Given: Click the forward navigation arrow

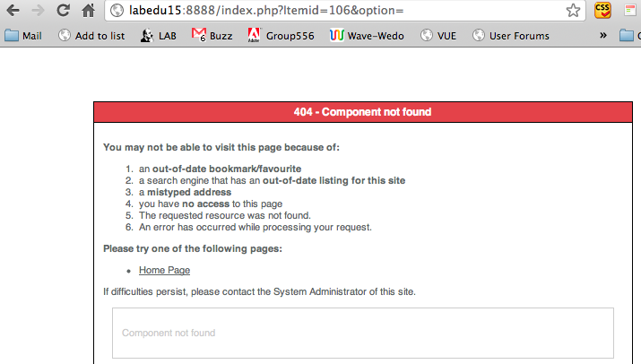Looking at the screenshot, I should point(38,10).
